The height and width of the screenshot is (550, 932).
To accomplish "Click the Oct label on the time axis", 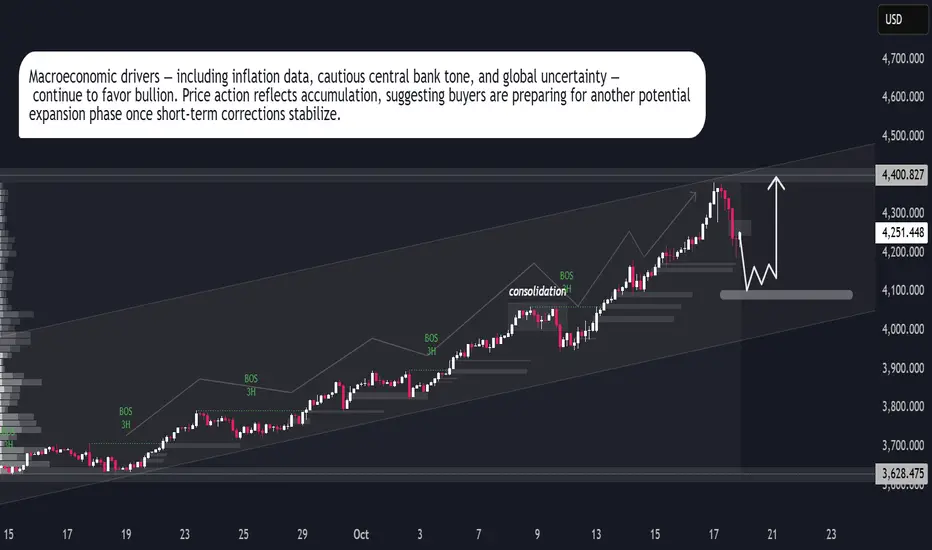I will tap(361, 534).
